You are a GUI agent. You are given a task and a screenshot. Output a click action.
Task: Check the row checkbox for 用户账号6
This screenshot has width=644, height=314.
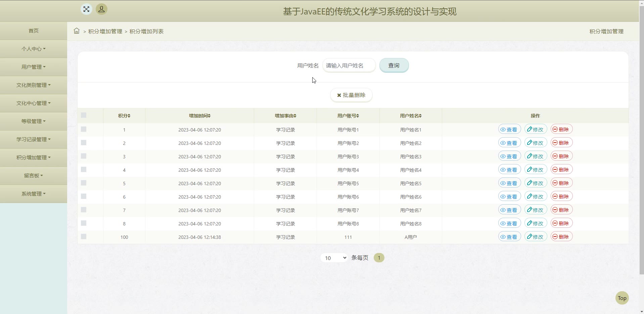coord(84,196)
